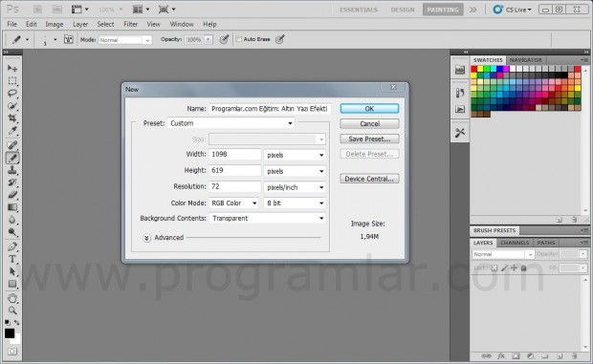Toggle lock image pixels in Layers
Viewport: 593px width, 364px height.
point(504,268)
